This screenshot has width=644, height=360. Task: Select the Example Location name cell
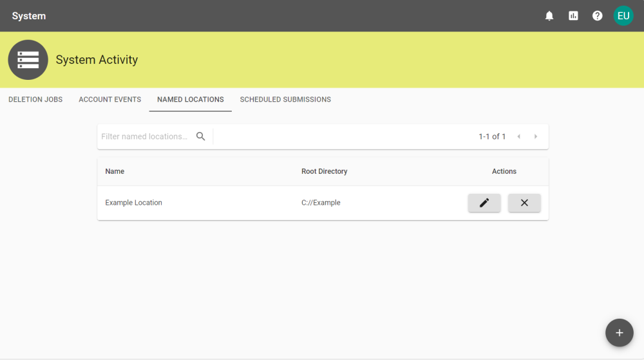133,203
